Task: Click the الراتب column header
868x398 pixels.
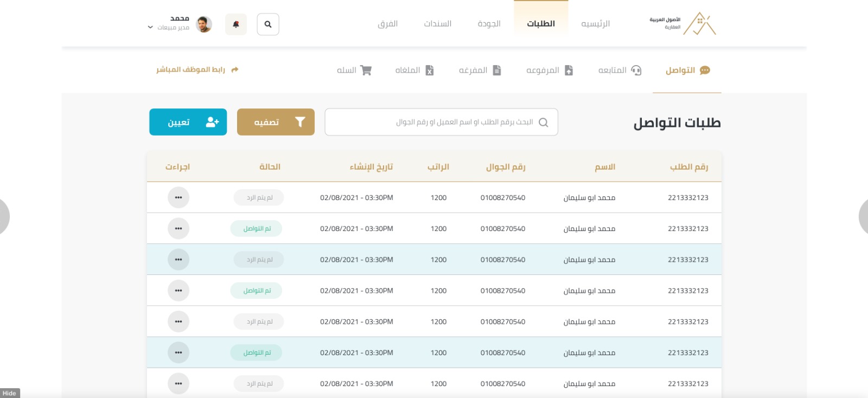Action: pyautogui.click(x=438, y=167)
